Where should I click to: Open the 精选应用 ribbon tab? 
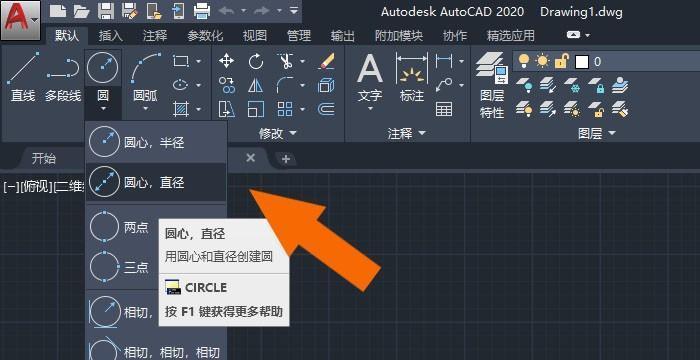(x=510, y=36)
